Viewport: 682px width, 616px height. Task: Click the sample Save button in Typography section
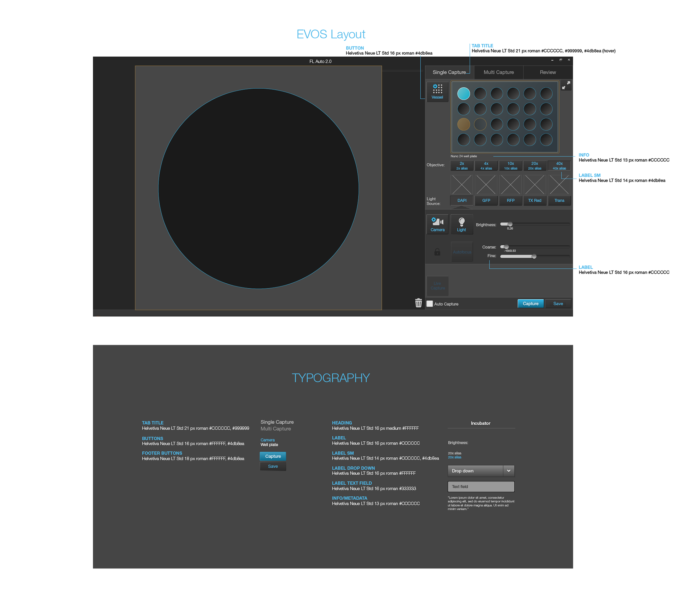point(273,466)
